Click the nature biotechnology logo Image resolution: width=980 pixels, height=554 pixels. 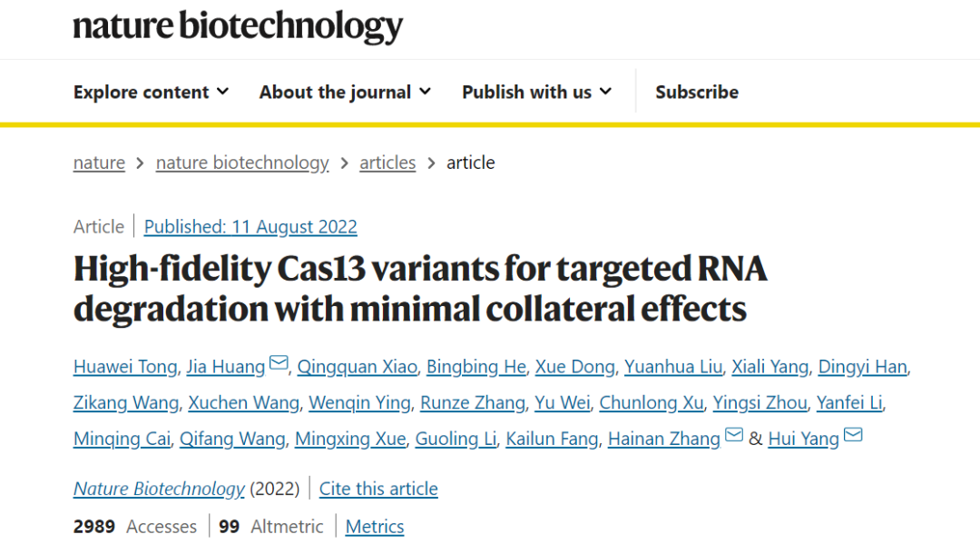click(238, 25)
